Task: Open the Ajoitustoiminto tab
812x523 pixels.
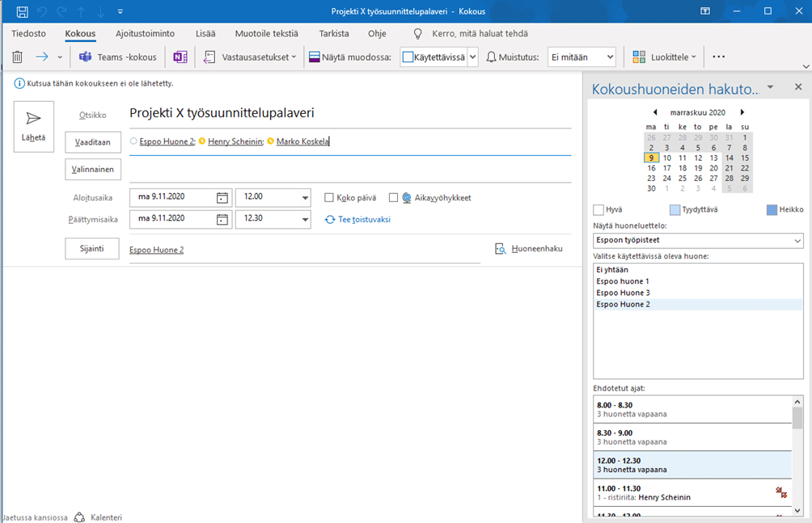Action: click(145, 33)
